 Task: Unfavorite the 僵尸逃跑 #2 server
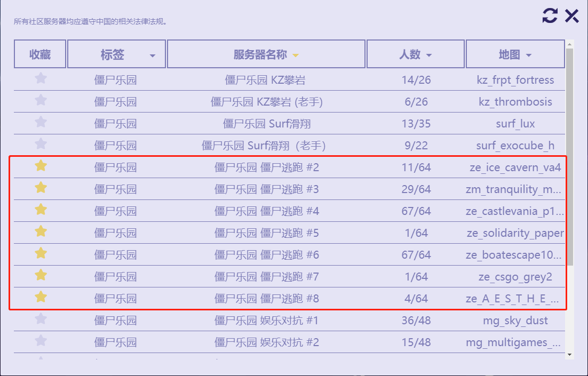pos(41,167)
